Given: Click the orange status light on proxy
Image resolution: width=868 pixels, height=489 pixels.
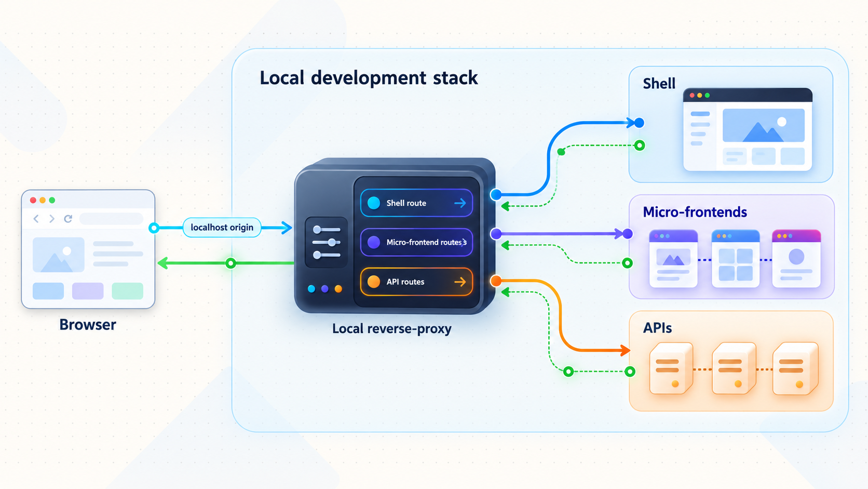Looking at the screenshot, I should pos(338,289).
